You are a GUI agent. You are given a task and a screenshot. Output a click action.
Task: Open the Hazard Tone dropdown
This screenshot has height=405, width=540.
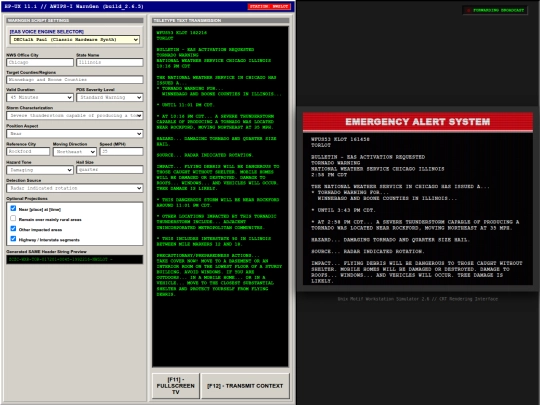click(x=40, y=170)
